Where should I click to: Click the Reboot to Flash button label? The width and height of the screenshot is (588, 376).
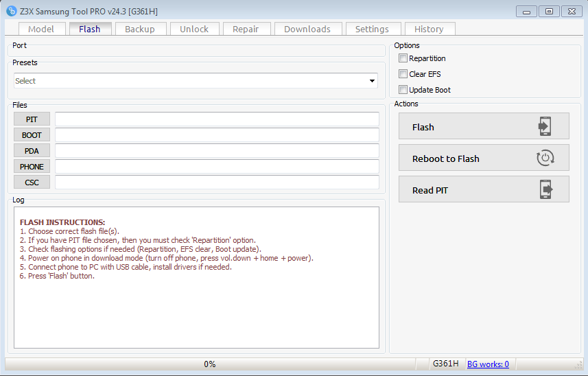tap(446, 158)
